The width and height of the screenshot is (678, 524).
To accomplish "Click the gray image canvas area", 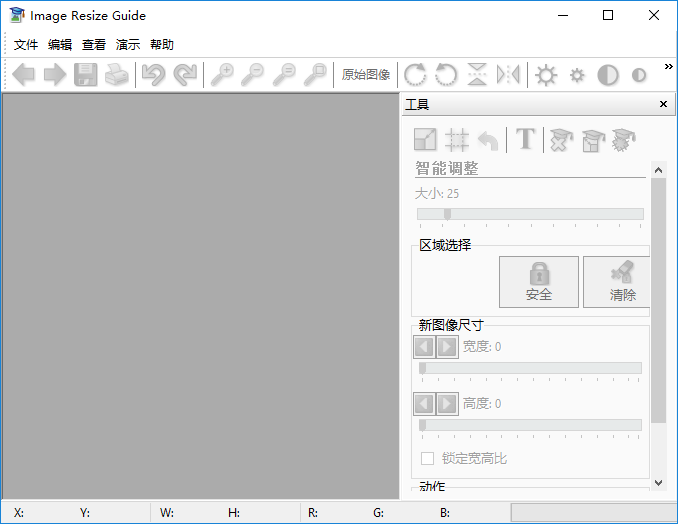I will point(201,296).
